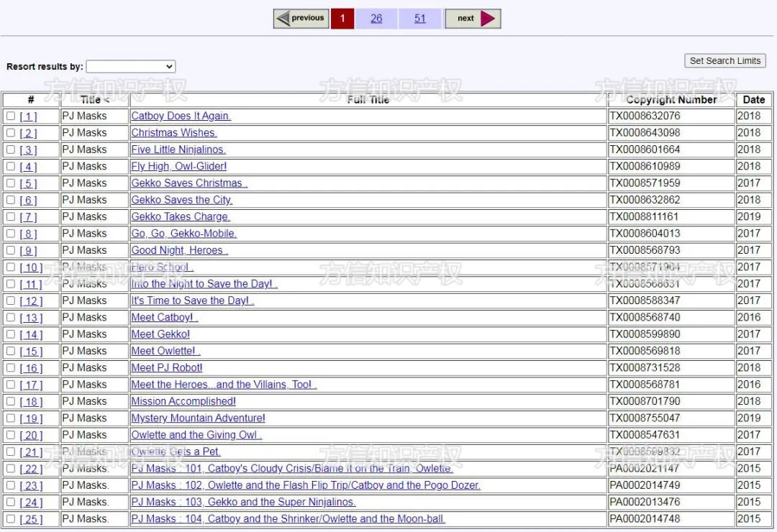Go to the next results page
The image size is (777, 532).
coord(473,18)
